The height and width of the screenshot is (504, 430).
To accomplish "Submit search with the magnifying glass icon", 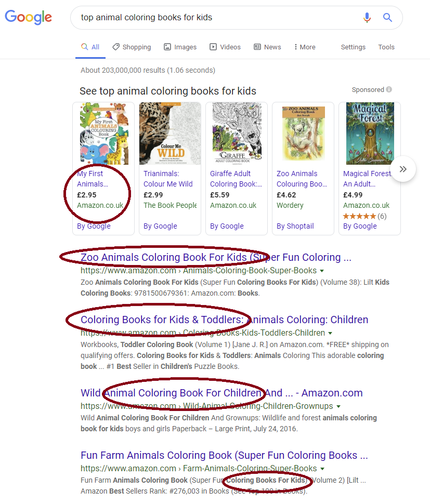I will click(387, 17).
